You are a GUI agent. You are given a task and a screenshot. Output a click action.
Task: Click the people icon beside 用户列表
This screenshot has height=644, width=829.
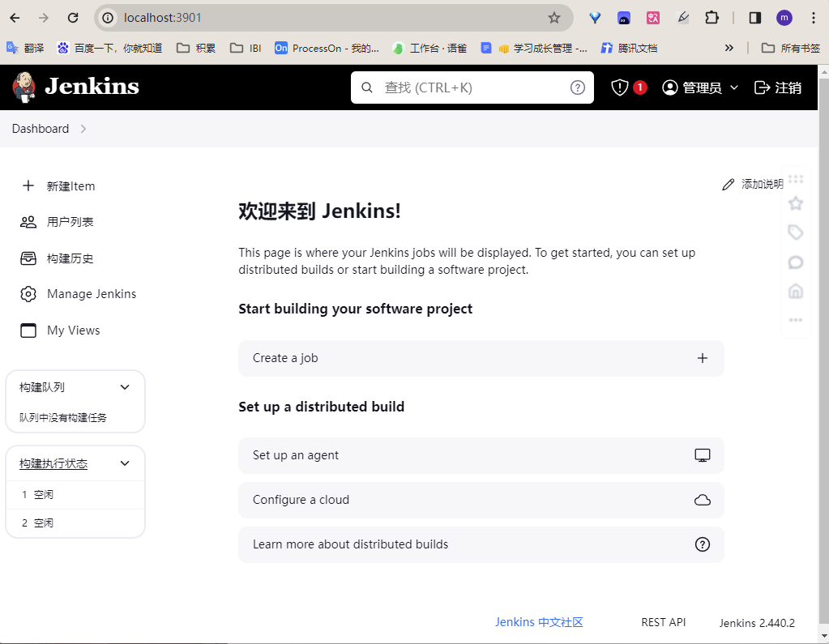pos(28,222)
